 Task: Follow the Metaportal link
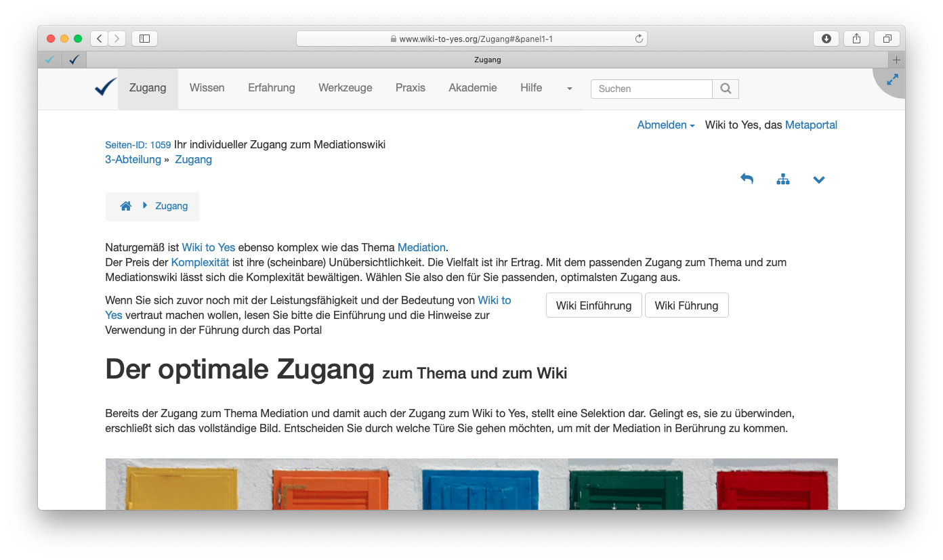pyautogui.click(x=811, y=125)
